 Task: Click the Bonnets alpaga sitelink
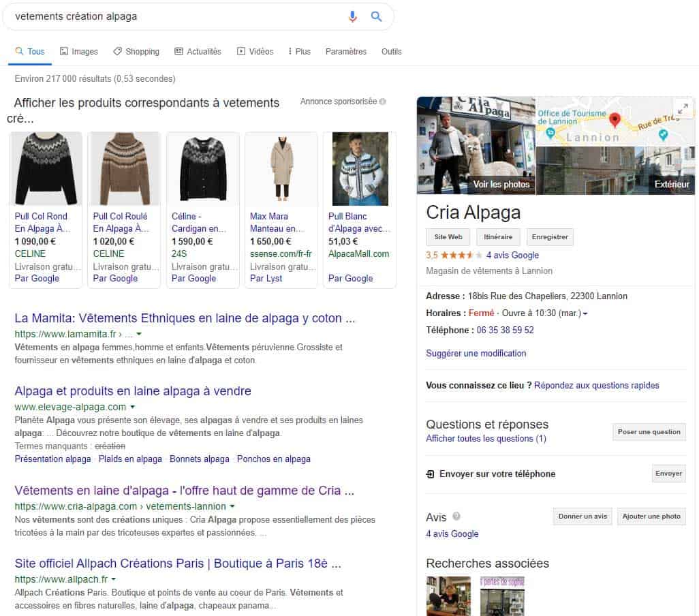click(x=199, y=459)
